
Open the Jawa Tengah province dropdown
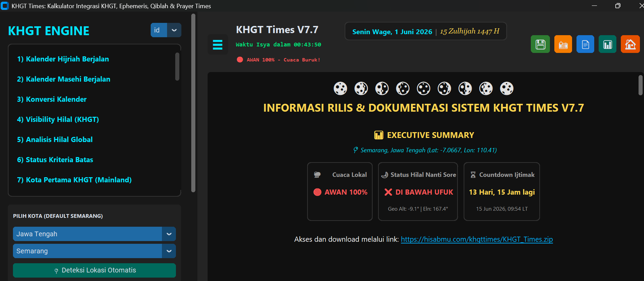[x=94, y=234]
